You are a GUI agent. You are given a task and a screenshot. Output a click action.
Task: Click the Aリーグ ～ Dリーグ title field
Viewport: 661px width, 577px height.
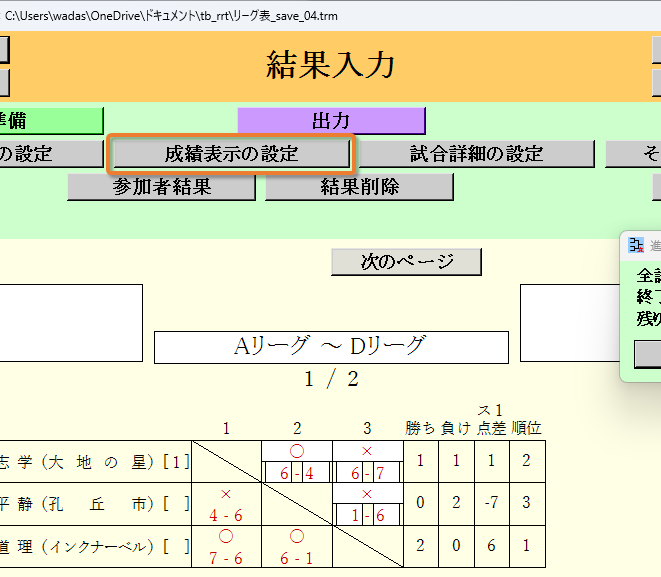pyautogui.click(x=331, y=347)
